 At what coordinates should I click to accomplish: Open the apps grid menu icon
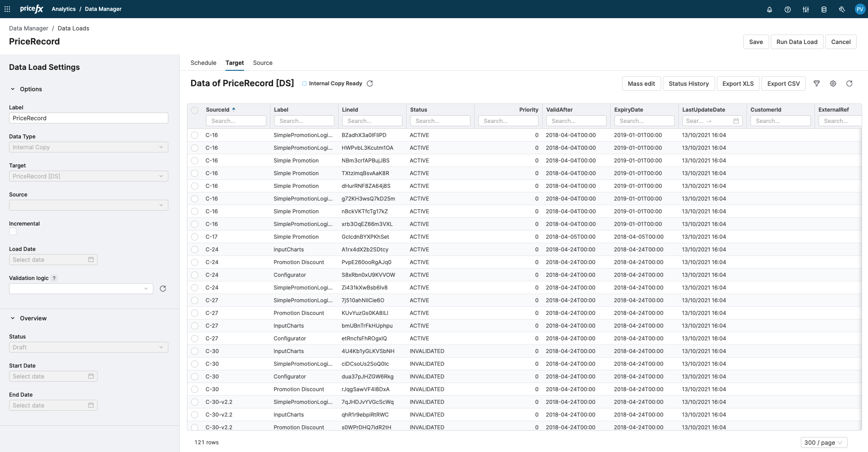point(7,9)
